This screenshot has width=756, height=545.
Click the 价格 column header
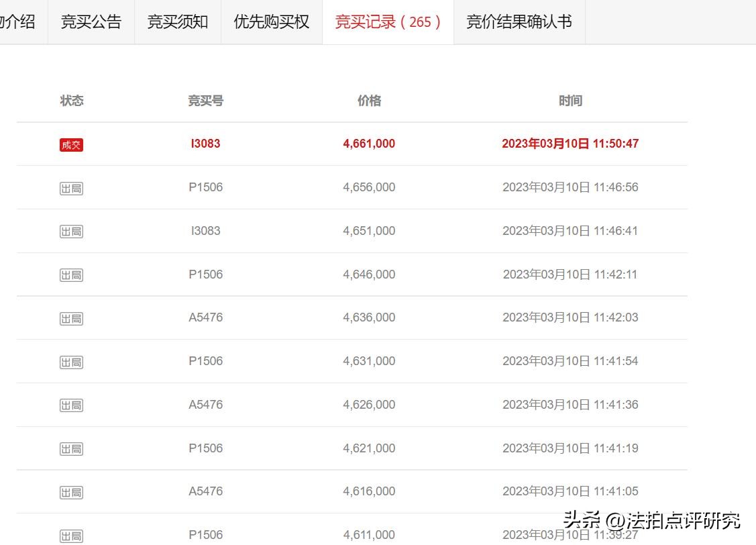(368, 100)
